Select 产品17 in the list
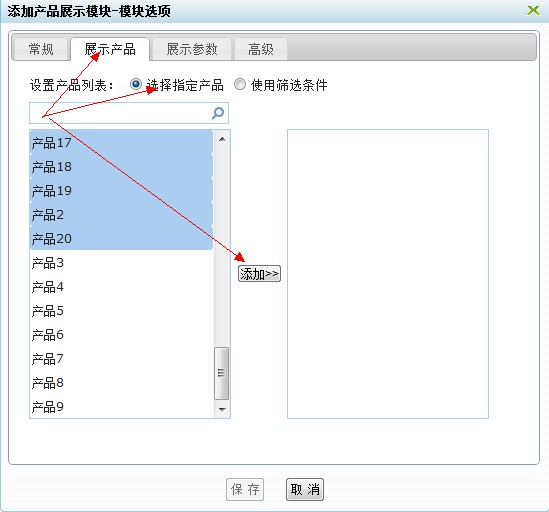The image size is (549, 512). pyautogui.click(x=121, y=143)
